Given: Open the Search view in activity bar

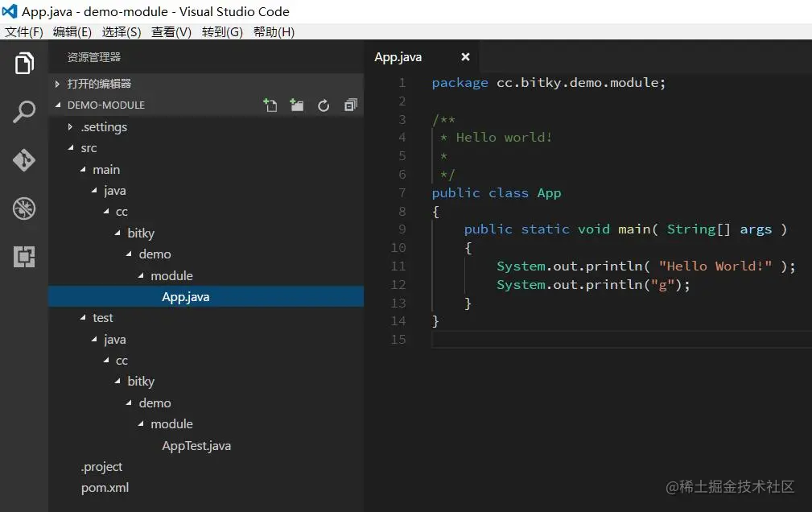Looking at the screenshot, I should tap(24, 112).
